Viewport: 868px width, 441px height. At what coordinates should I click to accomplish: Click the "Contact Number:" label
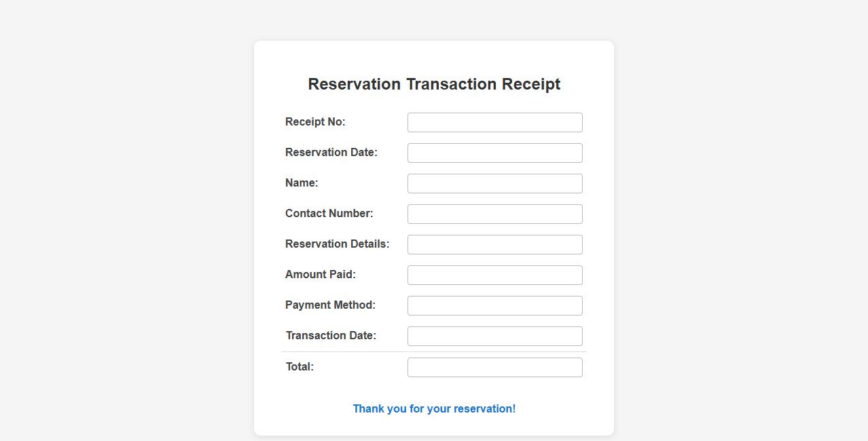tap(329, 214)
